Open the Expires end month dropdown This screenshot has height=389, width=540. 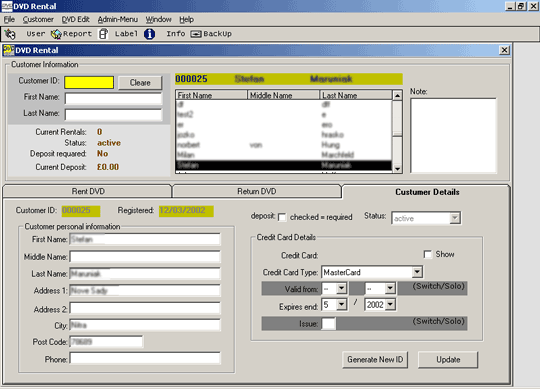click(x=341, y=304)
